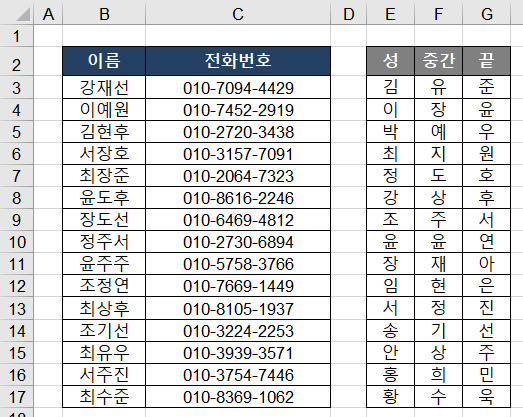Screen dimensions: 523x417
Task: Select phone number 010-7452-2919
Action: [x=238, y=110]
